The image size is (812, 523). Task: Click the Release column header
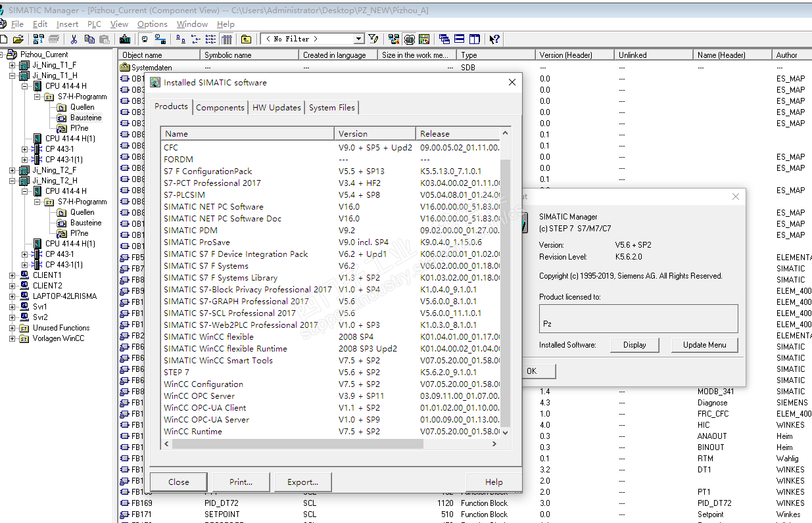pos(458,133)
